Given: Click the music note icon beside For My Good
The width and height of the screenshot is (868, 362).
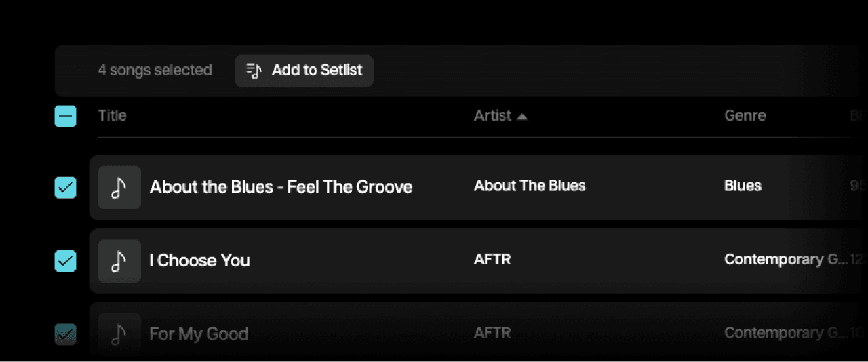Looking at the screenshot, I should 119,334.
